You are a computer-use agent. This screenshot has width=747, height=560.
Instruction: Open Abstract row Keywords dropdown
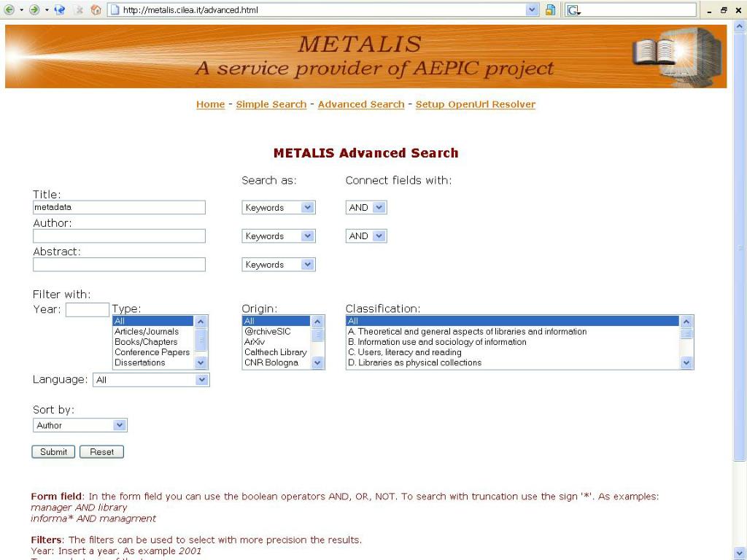pos(279,265)
